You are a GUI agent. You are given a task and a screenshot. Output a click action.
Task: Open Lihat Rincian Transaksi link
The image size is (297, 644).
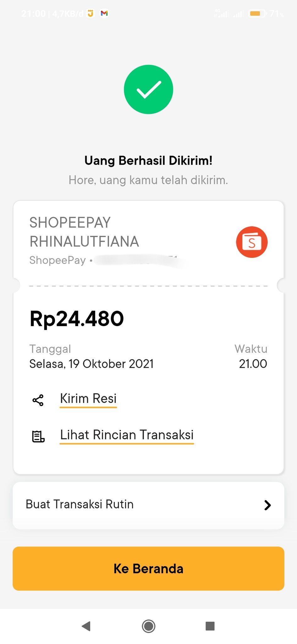(x=127, y=435)
